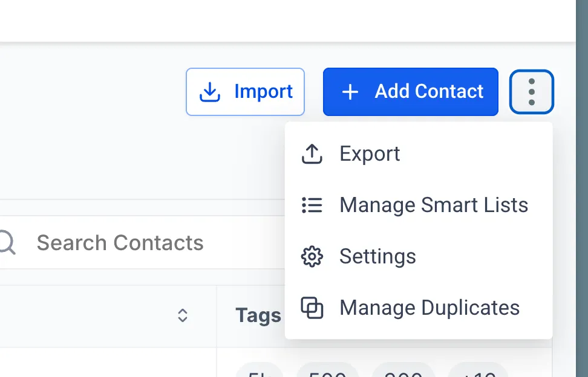The width and height of the screenshot is (588, 377).
Task: Click the 500 tag chip
Action: tap(327, 373)
